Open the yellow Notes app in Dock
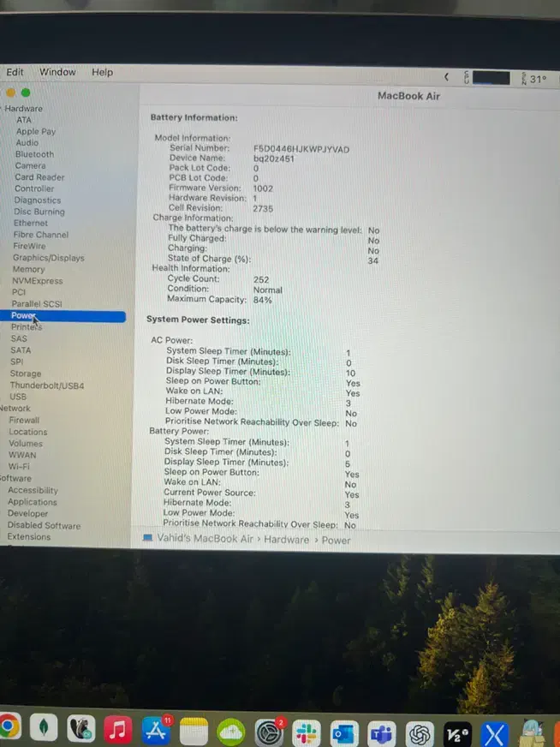Screen dimensions: 560x747 [194, 732]
